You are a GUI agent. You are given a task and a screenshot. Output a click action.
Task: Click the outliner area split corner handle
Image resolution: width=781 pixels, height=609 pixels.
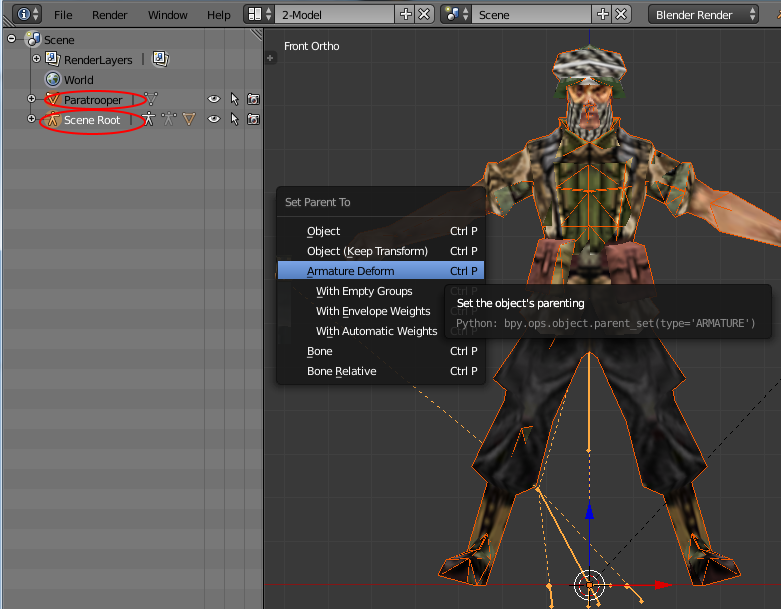[x=256, y=34]
